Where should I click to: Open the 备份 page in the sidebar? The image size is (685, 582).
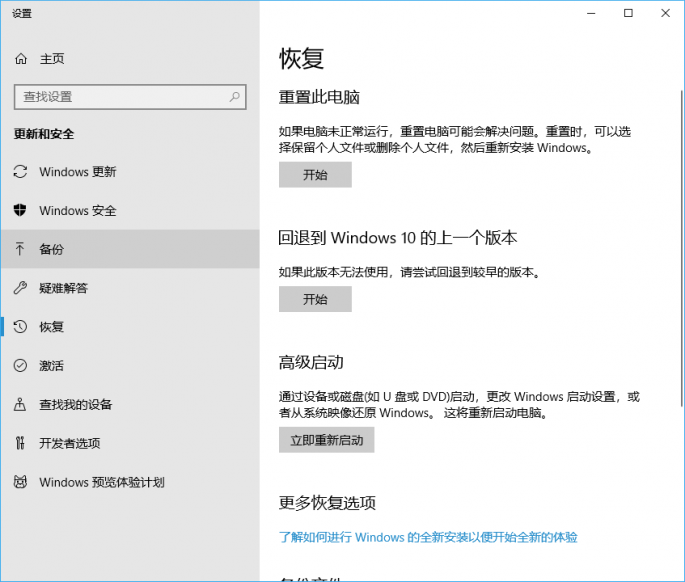point(52,249)
